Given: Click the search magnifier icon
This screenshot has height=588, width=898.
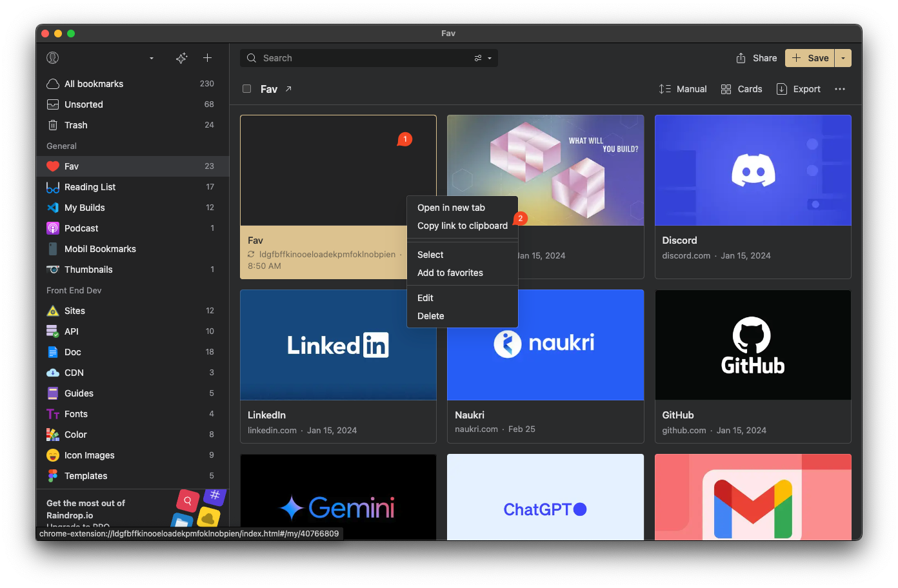Looking at the screenshot, I should 252,58.
